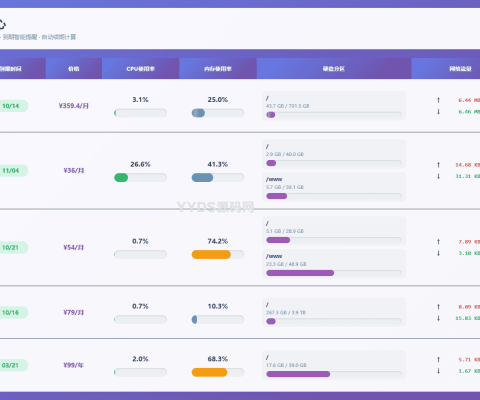Click download arrow in ¥99 row
The height and width of the screenshot is (400, 480).
tap(438, 371)
